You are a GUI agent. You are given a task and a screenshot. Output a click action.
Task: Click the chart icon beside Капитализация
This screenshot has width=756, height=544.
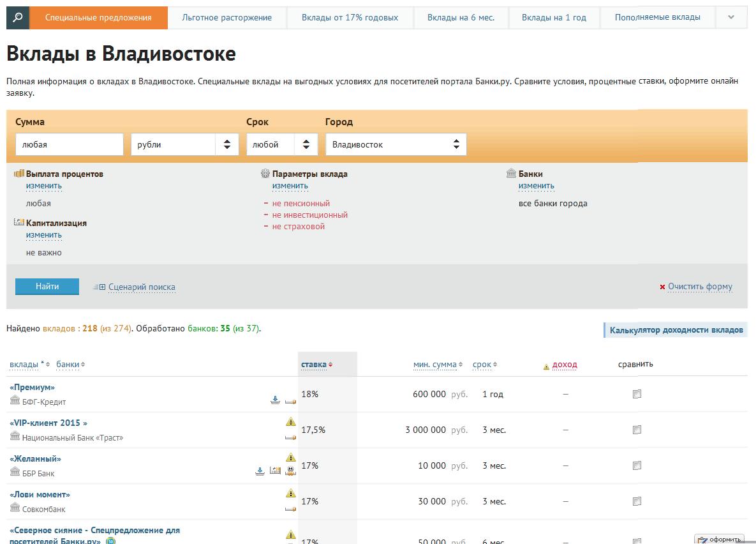[19, 222]
